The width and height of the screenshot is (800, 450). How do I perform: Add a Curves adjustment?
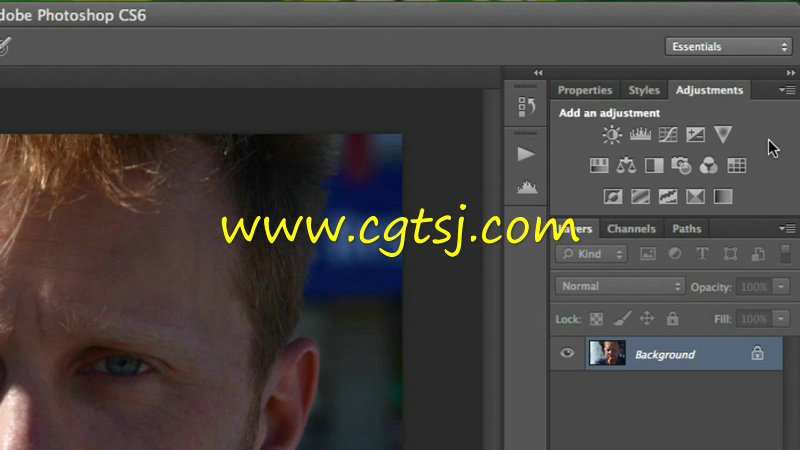click(668, 135)
